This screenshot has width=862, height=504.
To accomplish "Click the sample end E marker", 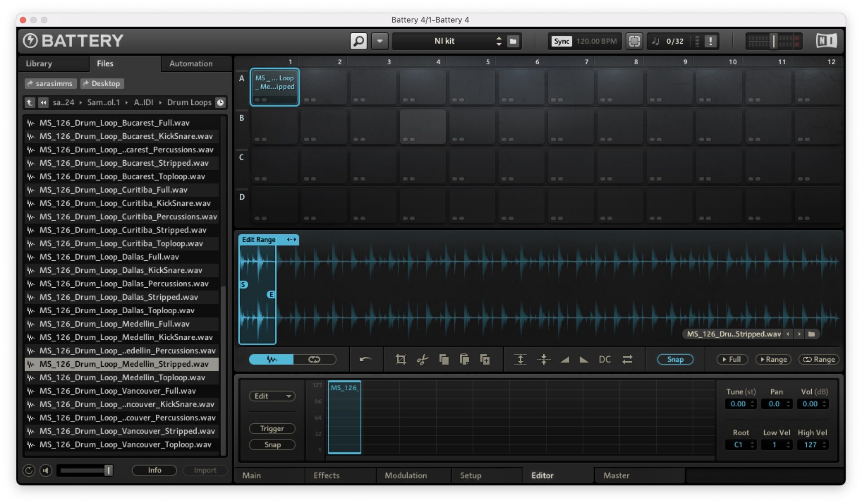I will coord(271,294).
